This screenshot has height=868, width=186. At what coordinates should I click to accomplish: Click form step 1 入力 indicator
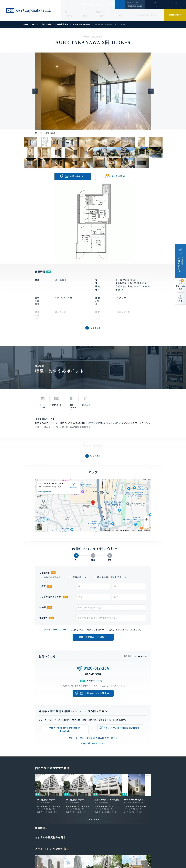click(x=76, y=556)
